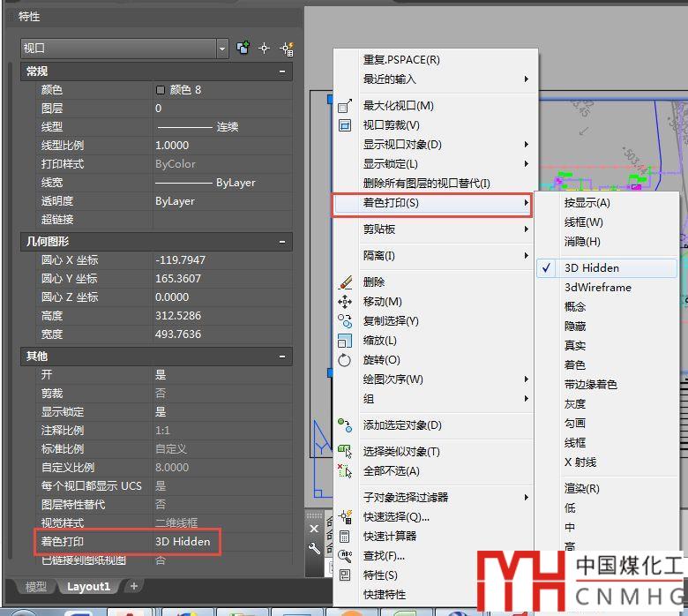This screenshot has width=688, height=616.
Task: Collapse the 几何图形 section
Action: pos(282,241)
